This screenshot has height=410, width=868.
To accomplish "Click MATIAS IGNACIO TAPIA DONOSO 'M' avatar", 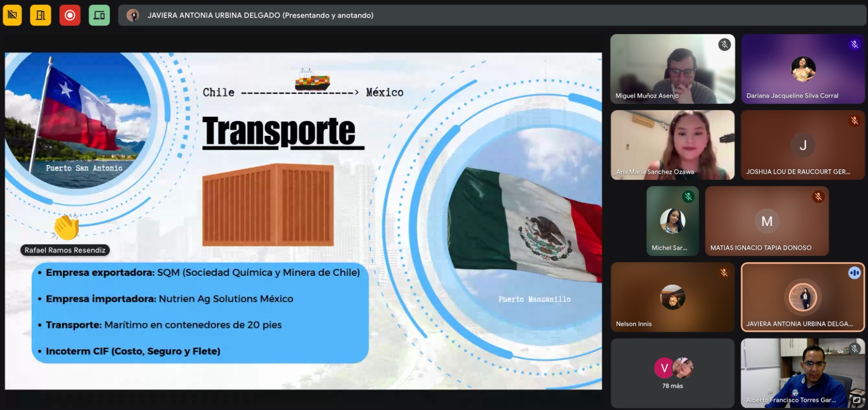I will (x=767, y=221).
